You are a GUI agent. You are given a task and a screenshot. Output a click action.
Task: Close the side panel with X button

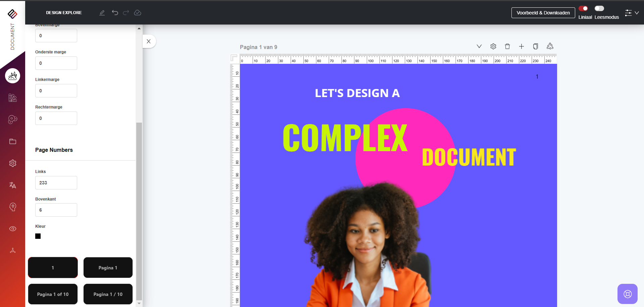[x=149, y=41]
